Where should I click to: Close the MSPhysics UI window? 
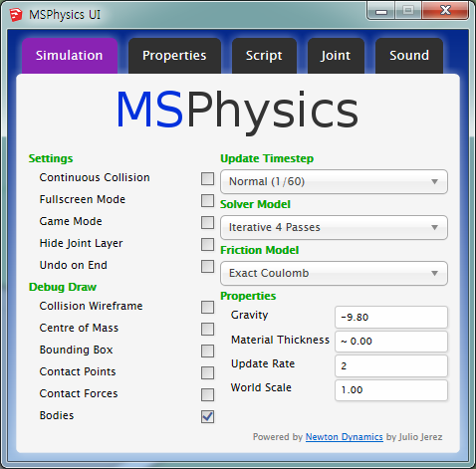445,11
